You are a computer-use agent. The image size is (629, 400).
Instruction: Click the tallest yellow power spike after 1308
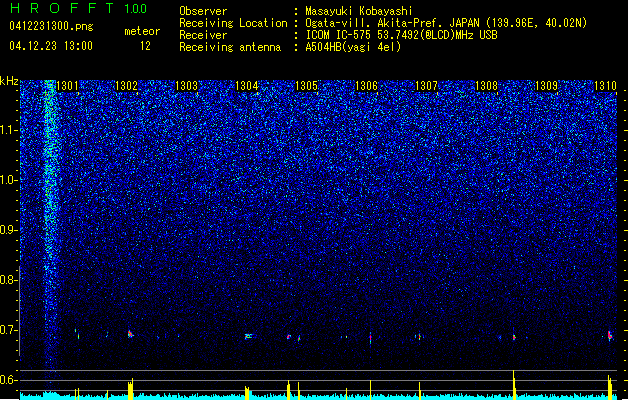[514, 385]
